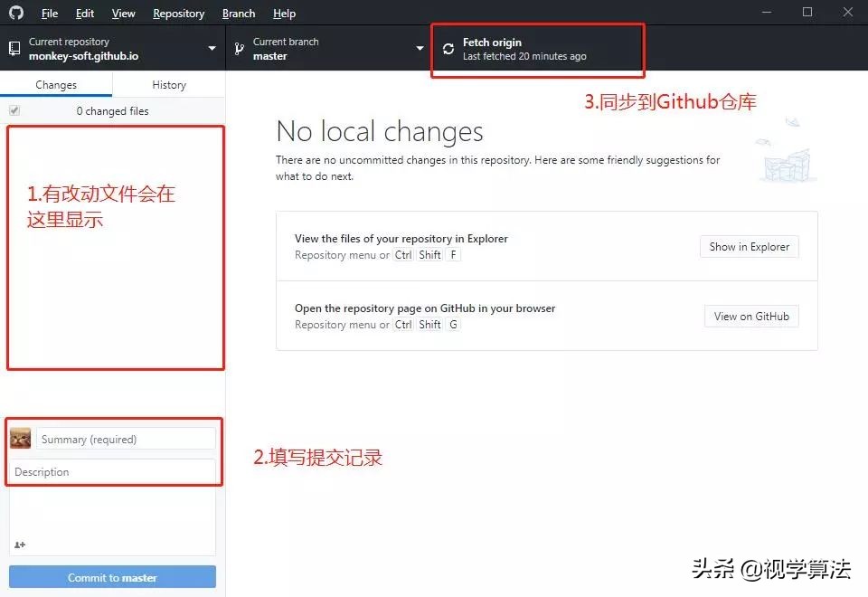Click the Commit to master button
This screenshot has width=868, height=597.
(112, 576)
